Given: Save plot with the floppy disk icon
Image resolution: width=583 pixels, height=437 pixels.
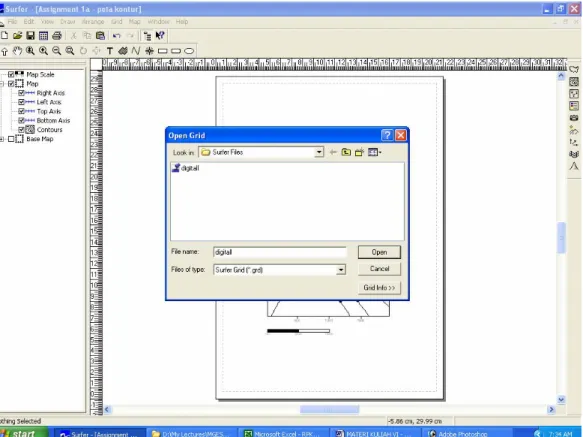Looking at the screenshot, I should point(30,36).
